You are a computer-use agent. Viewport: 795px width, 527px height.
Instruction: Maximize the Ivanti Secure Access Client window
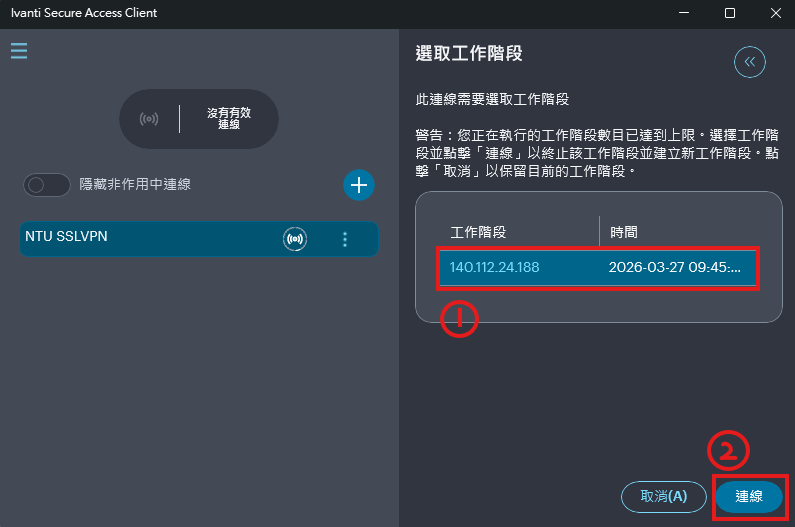coord(730,13)
